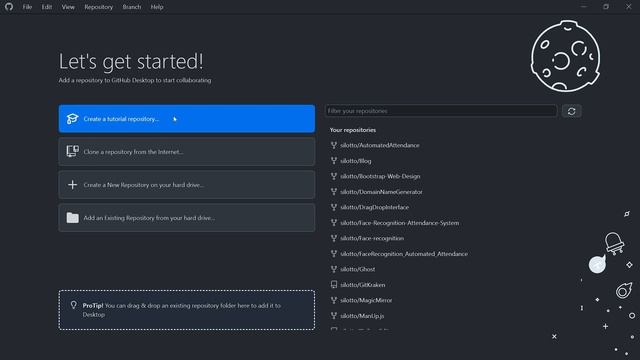Click fork icon beside silotto/DomainNameGenerator
This screenshot has width=640, height=360.
click(x=333, y=192)
